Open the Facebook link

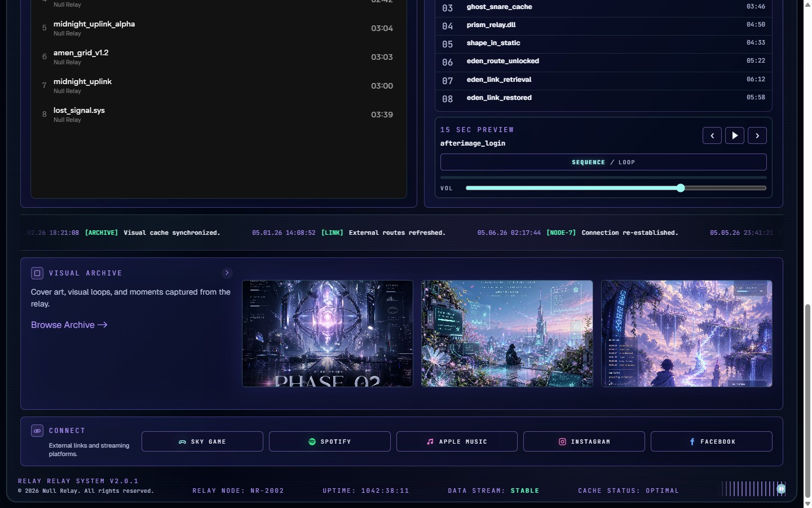point(712,441)
